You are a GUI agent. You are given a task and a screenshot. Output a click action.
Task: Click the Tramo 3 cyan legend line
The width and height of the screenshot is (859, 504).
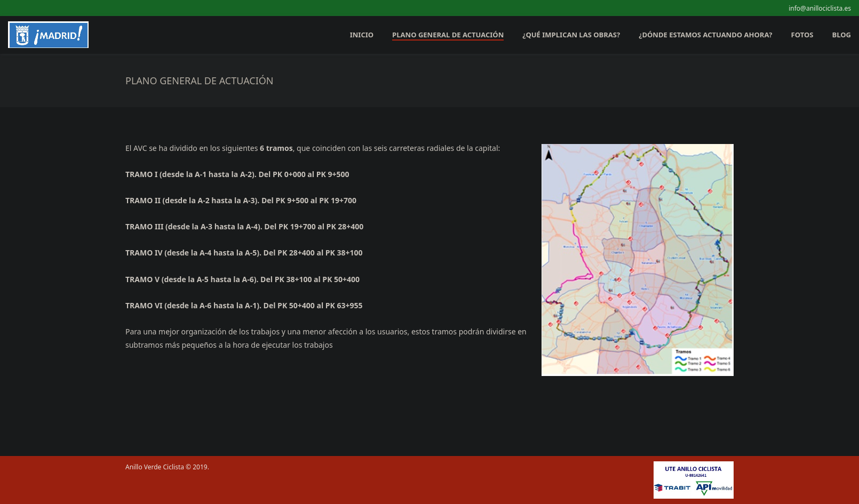tap(681, 369)
